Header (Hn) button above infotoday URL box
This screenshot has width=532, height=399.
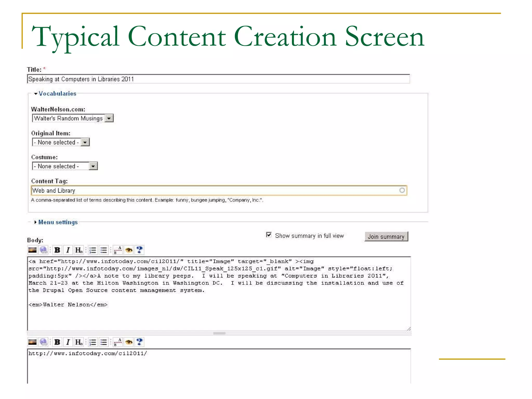coord(79,342)
